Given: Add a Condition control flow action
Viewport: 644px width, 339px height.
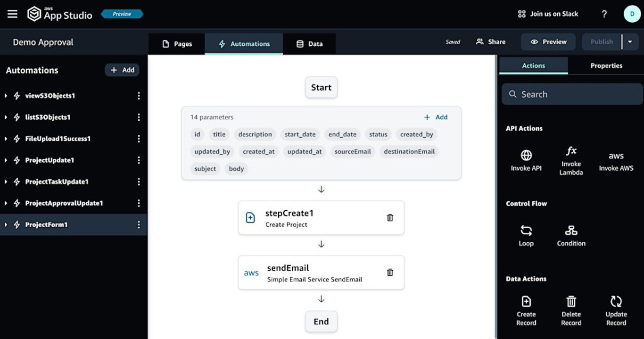Looking at the screenshot, I should click(x=571, y=231).
